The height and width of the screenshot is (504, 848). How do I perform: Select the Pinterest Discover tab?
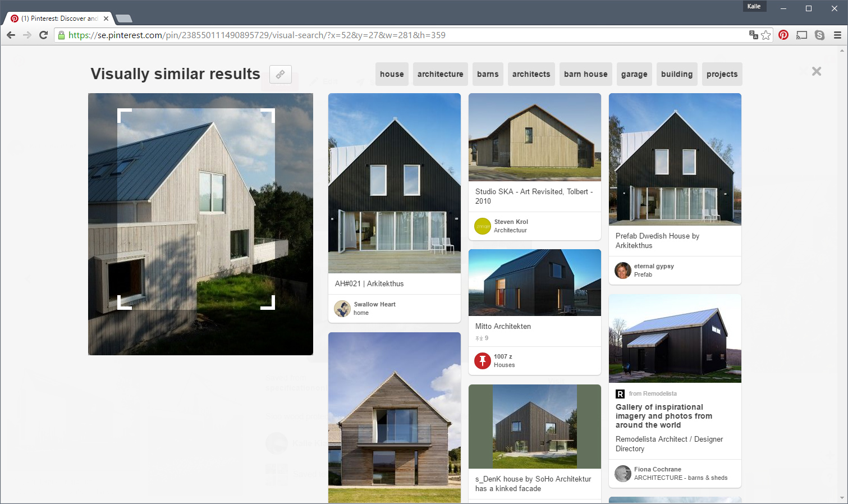59,19
